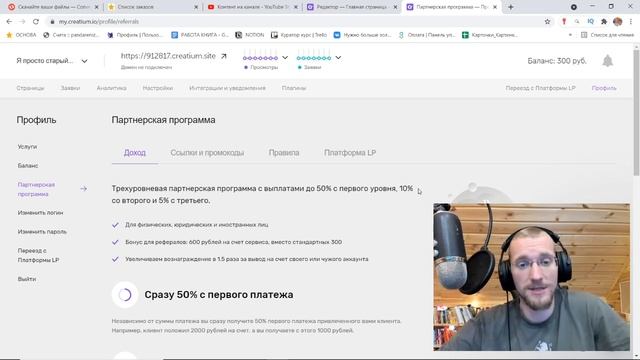The image size is (640, 360).
Task: Open the Chrome profile avatar
Action: point(618,22)
